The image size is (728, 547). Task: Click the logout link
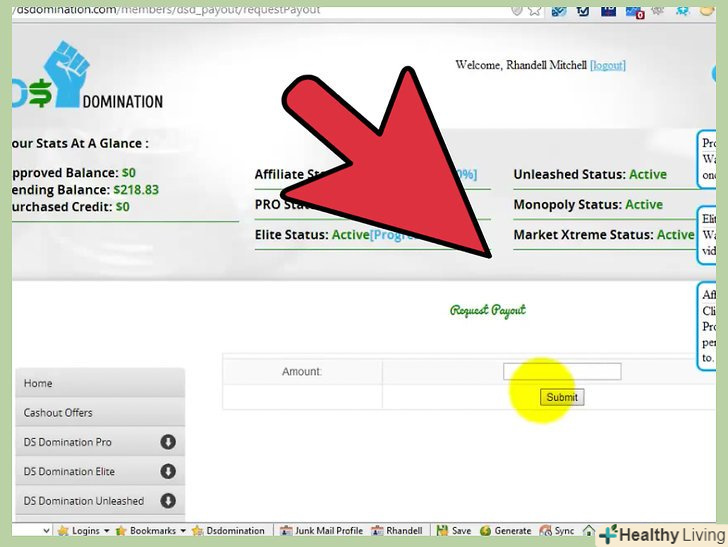(608, 65)
